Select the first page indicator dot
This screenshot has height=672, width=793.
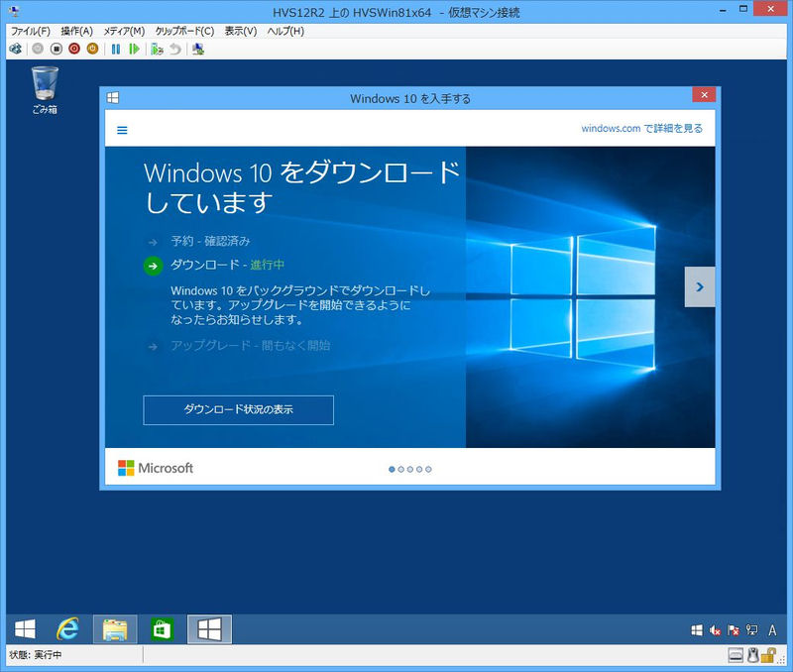pyautogui.click(x=392, y=469)
